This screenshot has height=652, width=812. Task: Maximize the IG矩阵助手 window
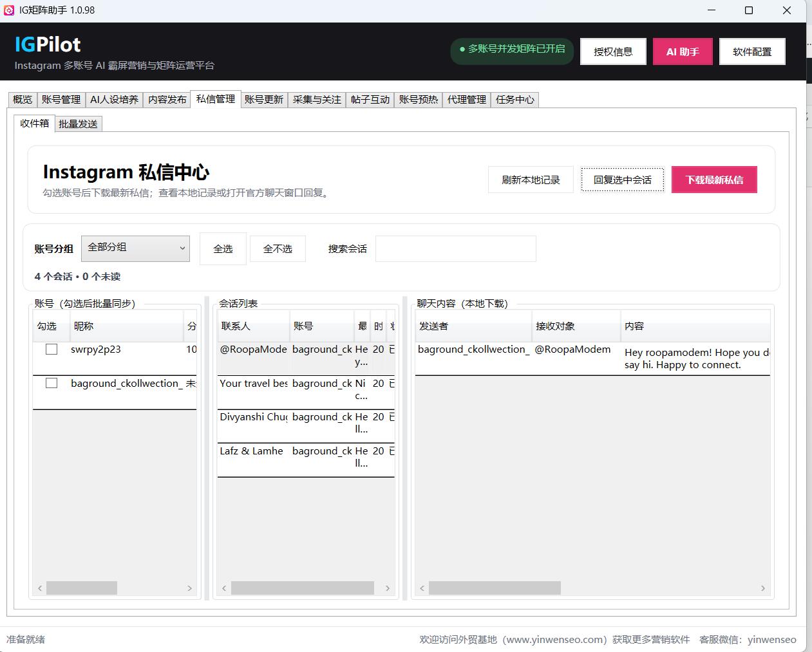click(x=749, y=10)
